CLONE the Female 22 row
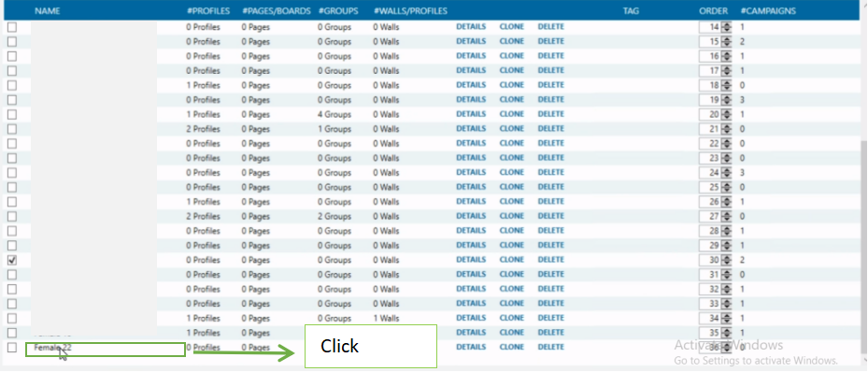This screenshot has height=372, width=868. point(511,347)
